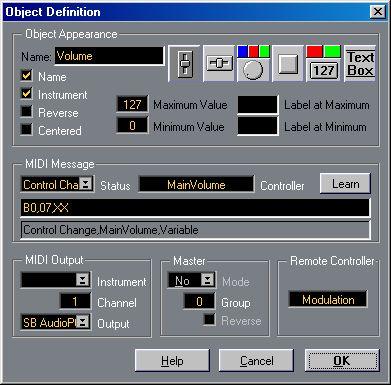Viewport: 391px width, 385px height.
Task: Click the Channel field showing 1
Action: 75,301
